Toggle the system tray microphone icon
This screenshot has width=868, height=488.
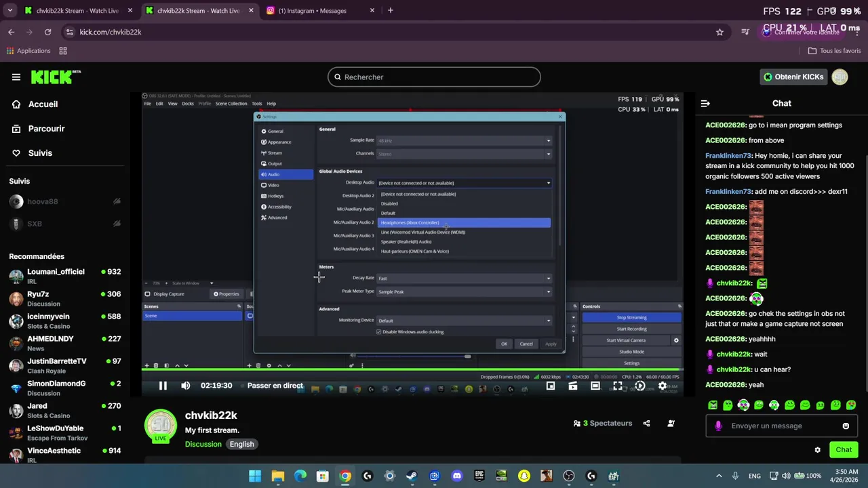[x=735, y=476]
